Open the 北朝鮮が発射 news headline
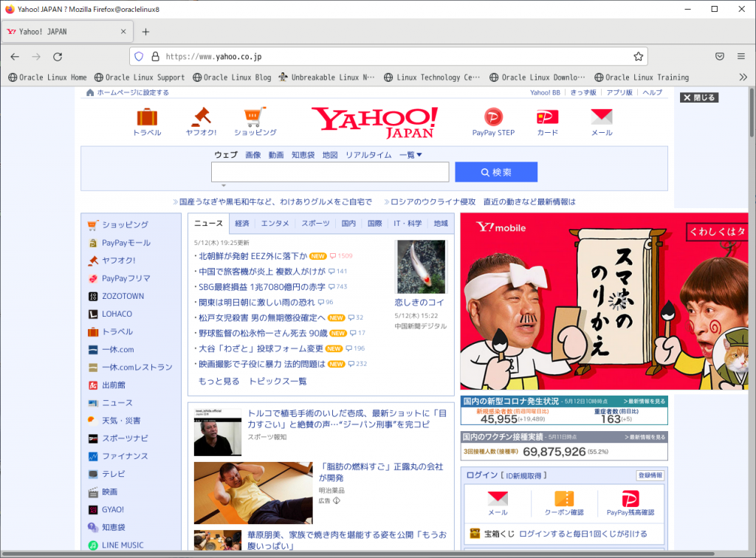The image size is (756, 558). [x=253, y=256]
